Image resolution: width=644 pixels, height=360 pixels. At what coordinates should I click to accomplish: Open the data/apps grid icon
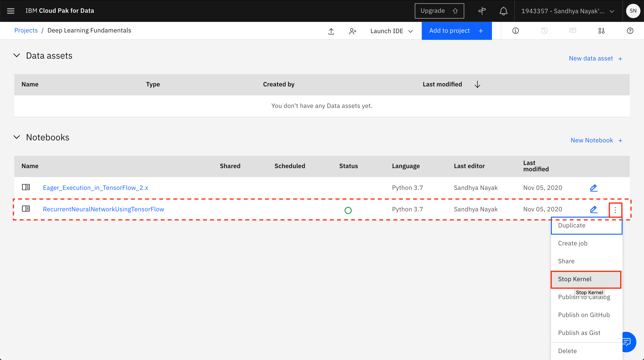click(x=601, y=31)
